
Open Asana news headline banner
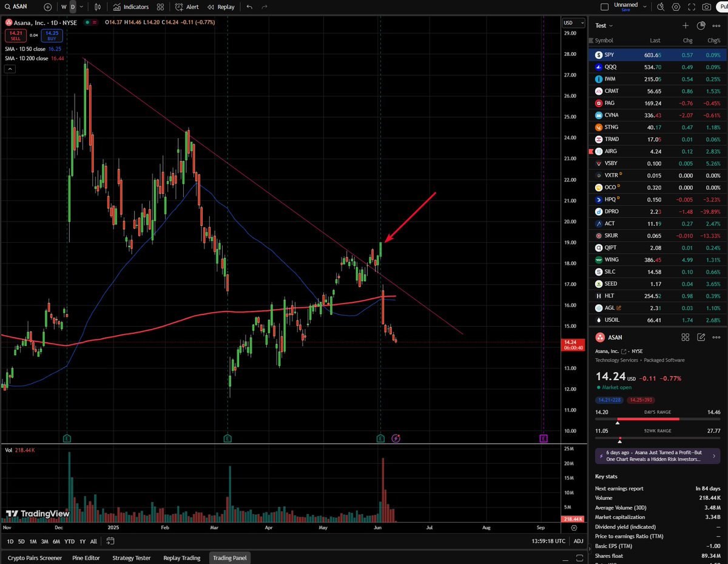(658, 456)
